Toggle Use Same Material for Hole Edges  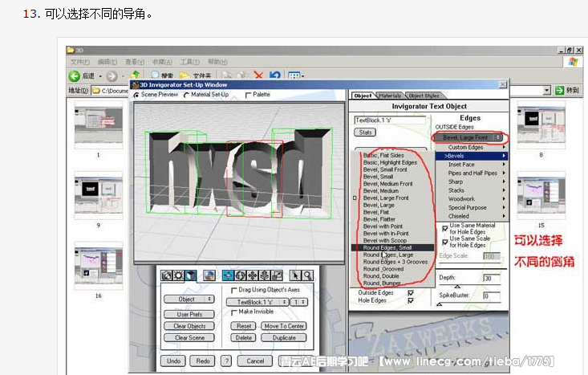(x=444, y=228)
